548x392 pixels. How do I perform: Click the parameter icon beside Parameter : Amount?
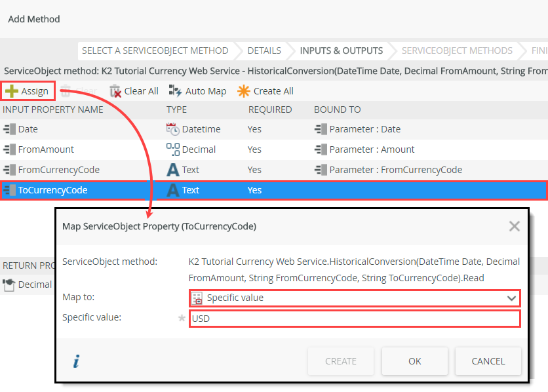[321, 149]
